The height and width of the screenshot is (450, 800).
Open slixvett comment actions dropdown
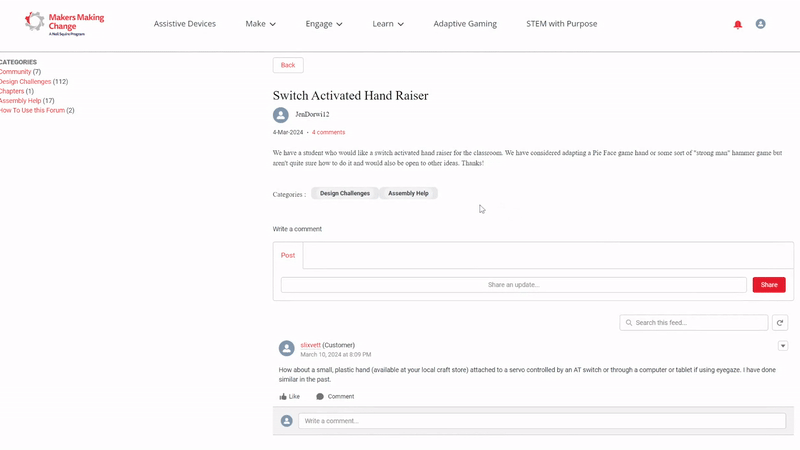(783, 346)
